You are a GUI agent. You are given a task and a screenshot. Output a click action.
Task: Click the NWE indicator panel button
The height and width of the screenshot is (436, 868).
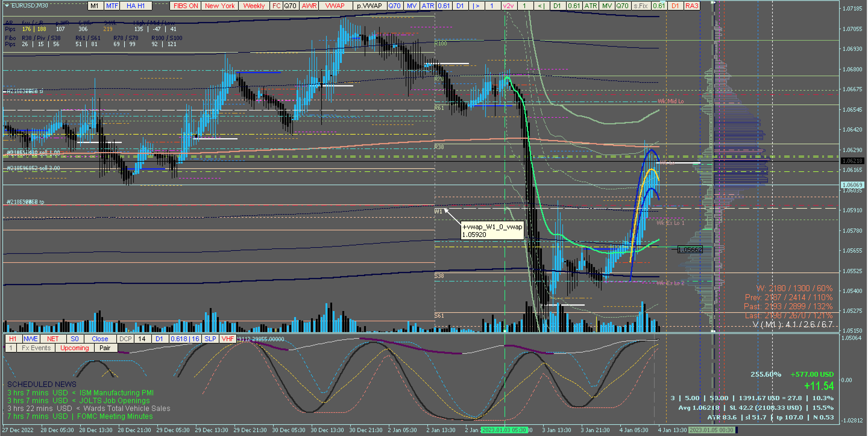click(x=31, y=339)
